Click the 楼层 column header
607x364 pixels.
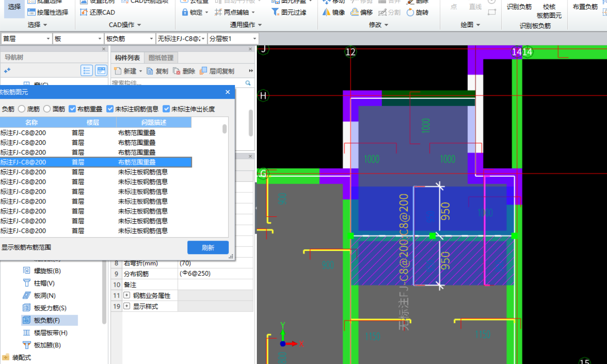[x=92, y=123]
